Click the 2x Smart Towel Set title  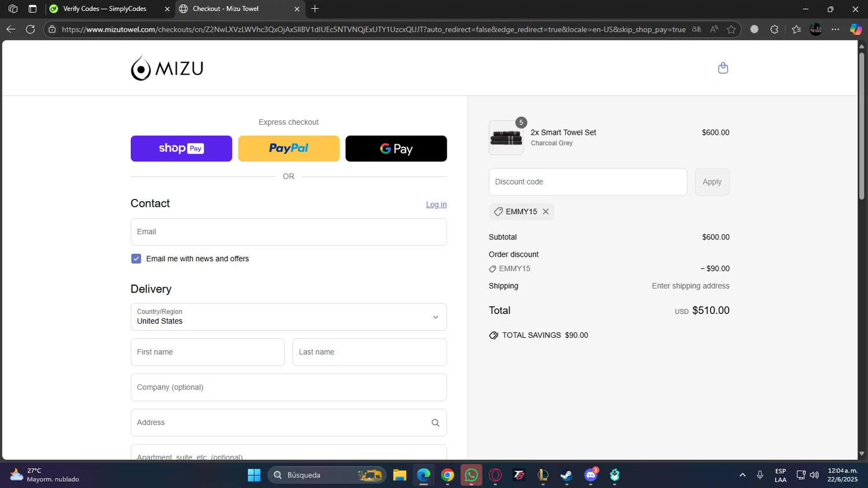[x=564, y=132]
